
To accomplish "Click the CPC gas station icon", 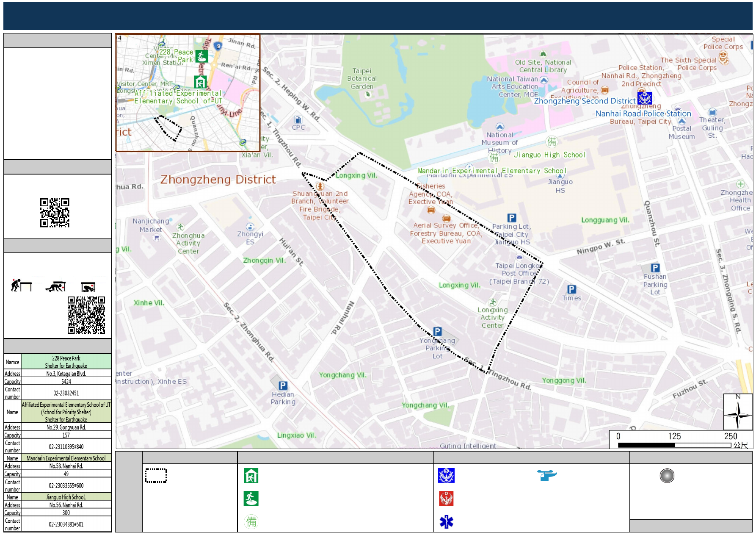I will click(x=298, y=120).
